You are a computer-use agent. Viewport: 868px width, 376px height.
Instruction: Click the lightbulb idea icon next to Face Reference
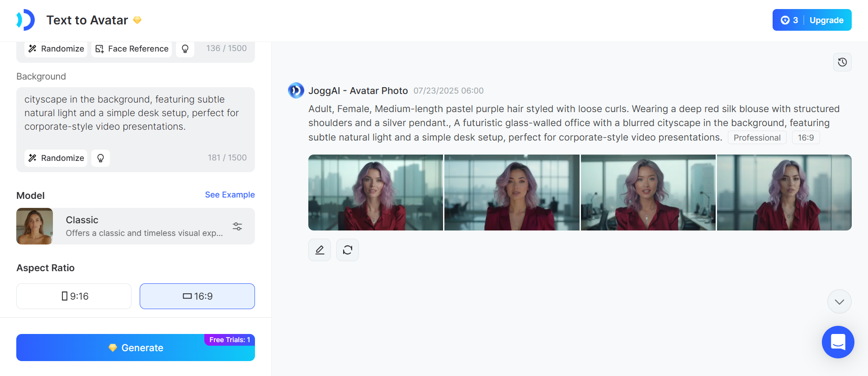coord(185,49)
